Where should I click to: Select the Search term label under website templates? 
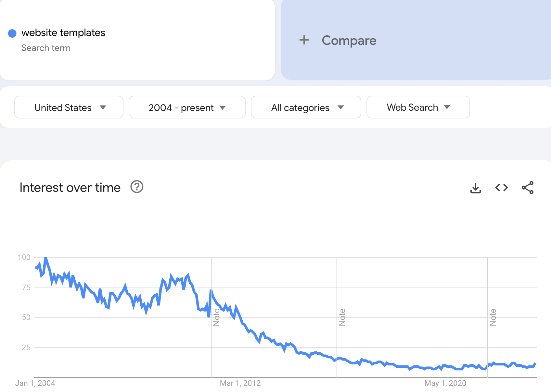[46, 48]
